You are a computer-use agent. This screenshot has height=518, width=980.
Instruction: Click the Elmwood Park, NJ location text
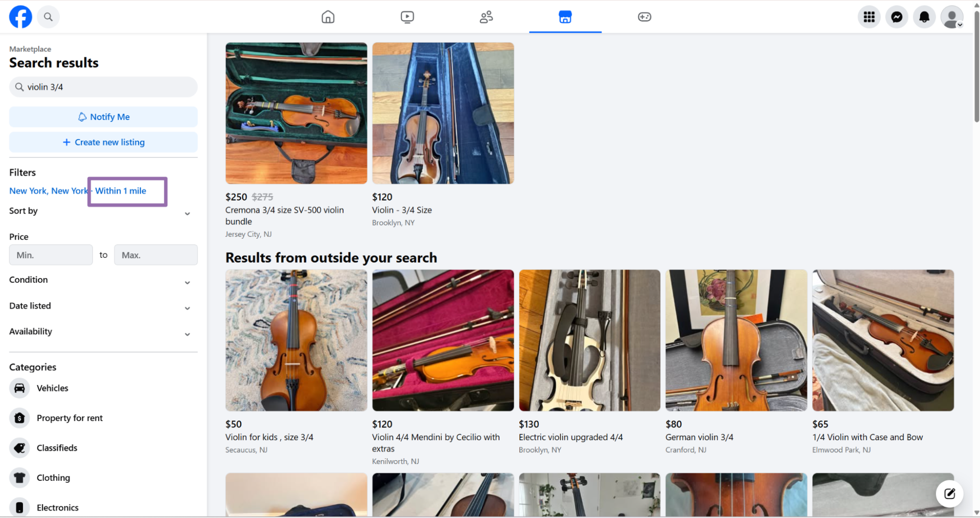[x=841, y=450]
